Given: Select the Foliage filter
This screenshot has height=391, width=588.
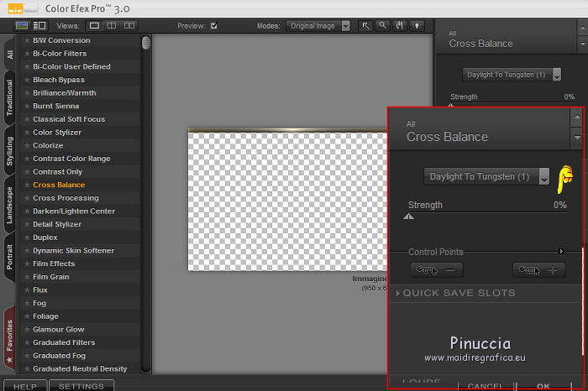Looking at the screenshot, I should [x=45, y=316].
